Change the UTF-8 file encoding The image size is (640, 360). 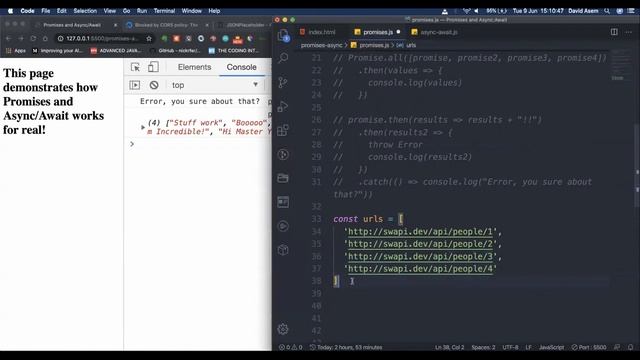click(x=510, y=347)
